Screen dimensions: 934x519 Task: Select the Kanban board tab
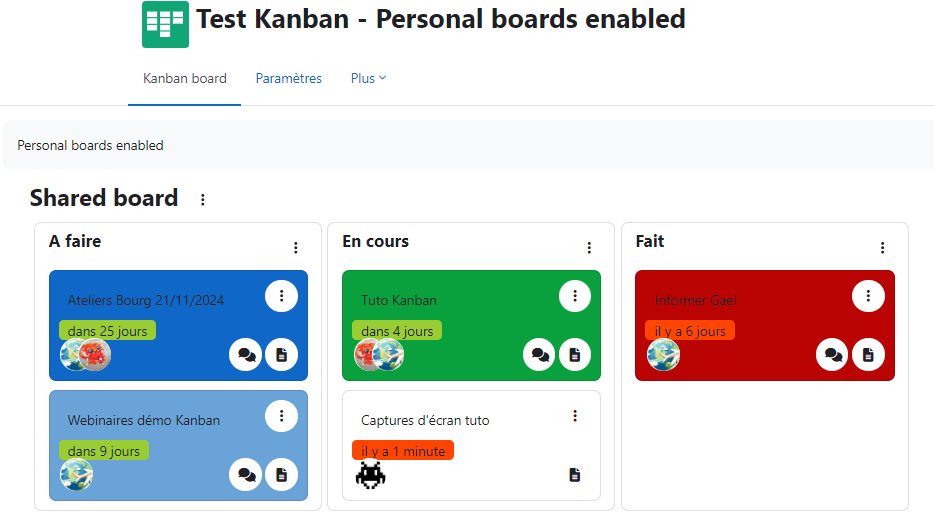[x=185, y=78]
